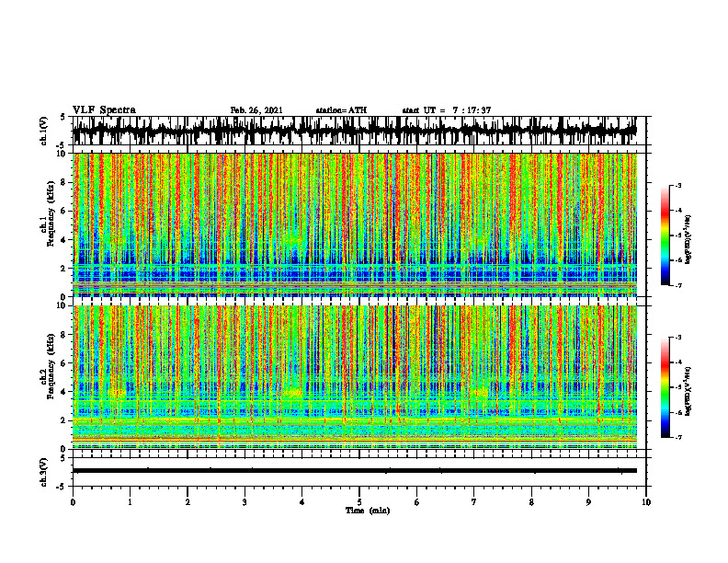The image size is (728, 563).
Task: Click time axis tick label "8"
Action: (x=531, y=502)
